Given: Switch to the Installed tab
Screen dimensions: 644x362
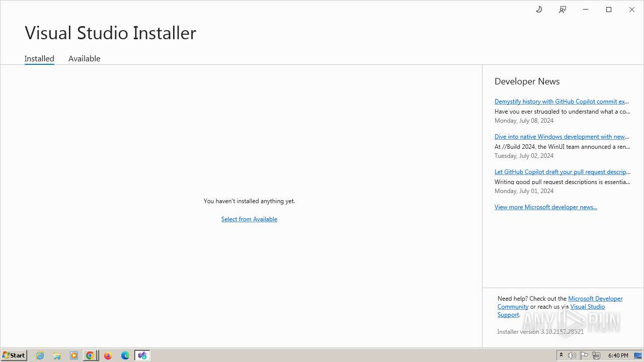Looking at the screenshot, I should pyautogui.click(x=39, y=58).
